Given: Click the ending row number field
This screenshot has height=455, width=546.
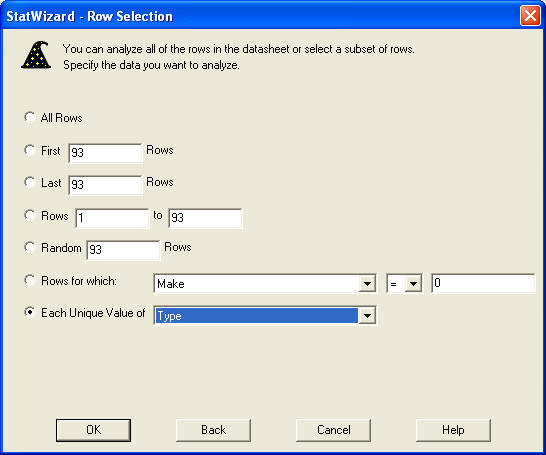Looking at the screenshot, I should [205, 218].
